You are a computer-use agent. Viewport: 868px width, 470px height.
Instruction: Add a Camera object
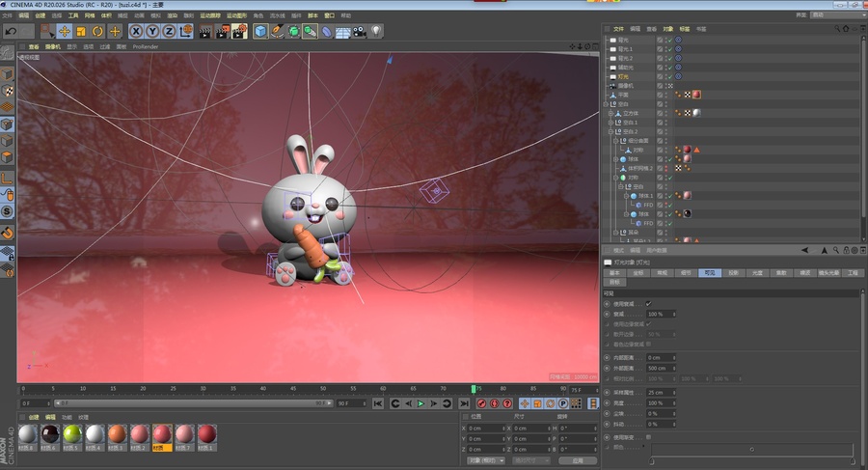(360, 32)
